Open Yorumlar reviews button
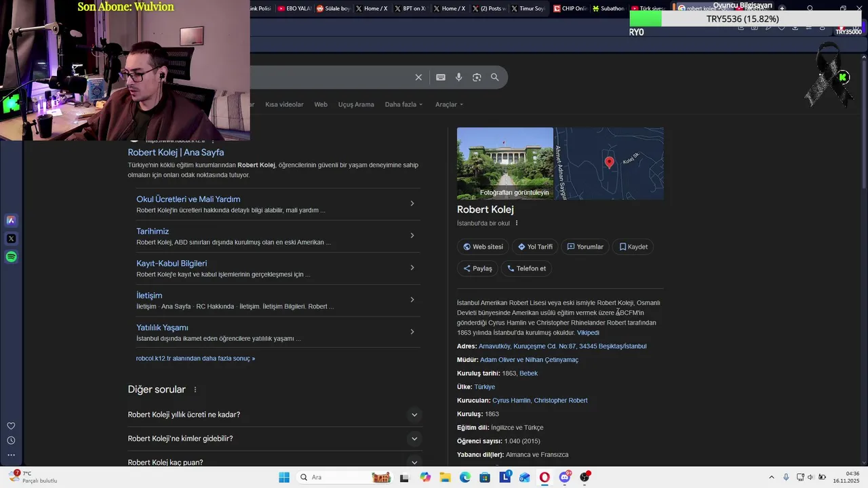This screenshot has width=868, height=488. [585, 247]
